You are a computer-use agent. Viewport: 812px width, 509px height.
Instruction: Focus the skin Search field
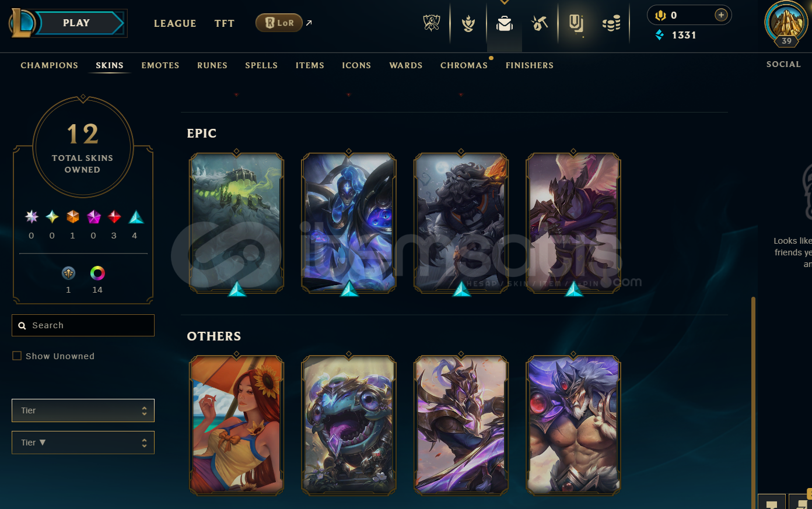click(83, 325)
